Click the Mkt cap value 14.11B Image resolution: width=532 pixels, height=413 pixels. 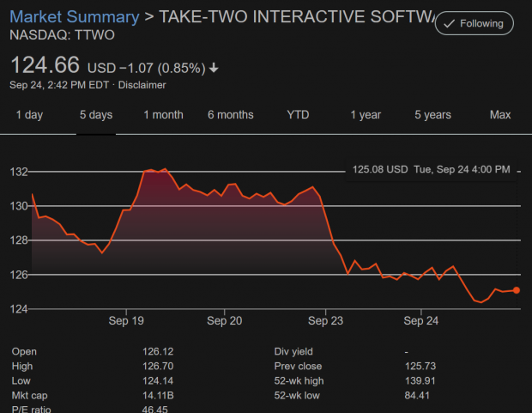(158, 396)
